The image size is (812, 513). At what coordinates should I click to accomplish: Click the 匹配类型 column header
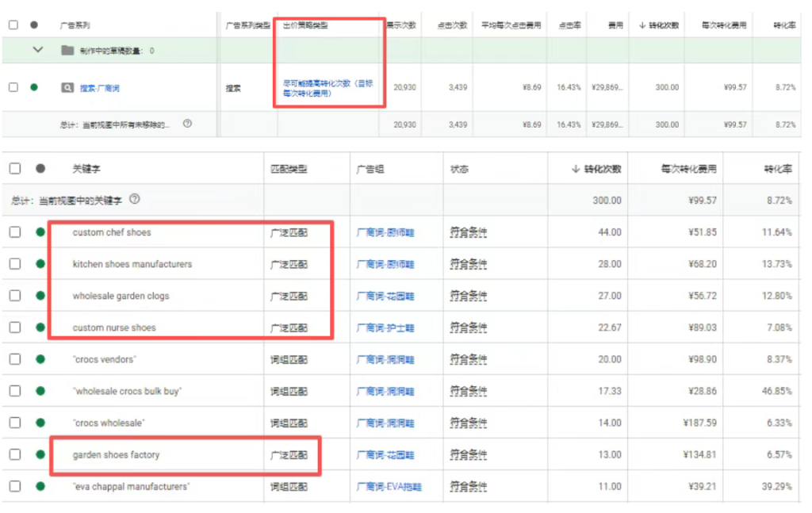(x=289, y=169)
